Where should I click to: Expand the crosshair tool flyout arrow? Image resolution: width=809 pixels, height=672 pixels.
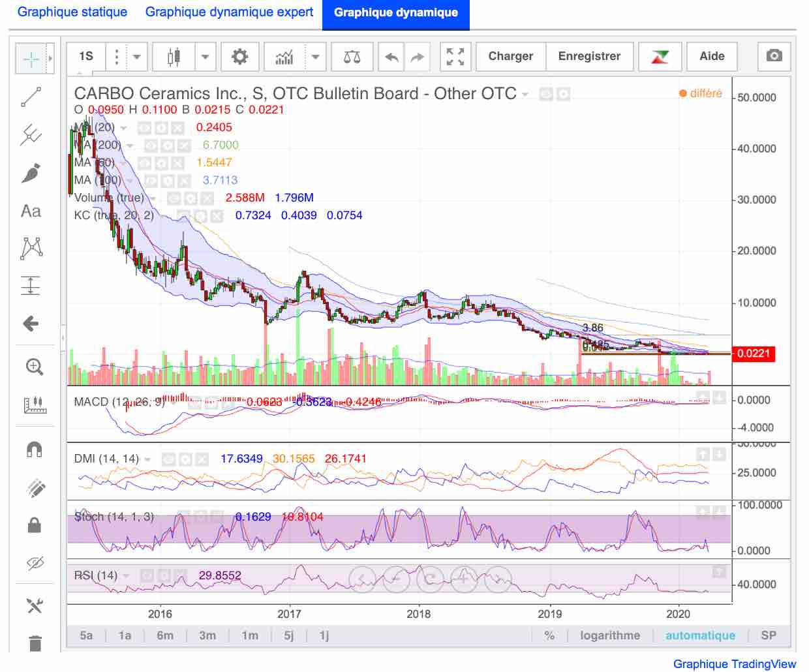(x=50, y=59)
